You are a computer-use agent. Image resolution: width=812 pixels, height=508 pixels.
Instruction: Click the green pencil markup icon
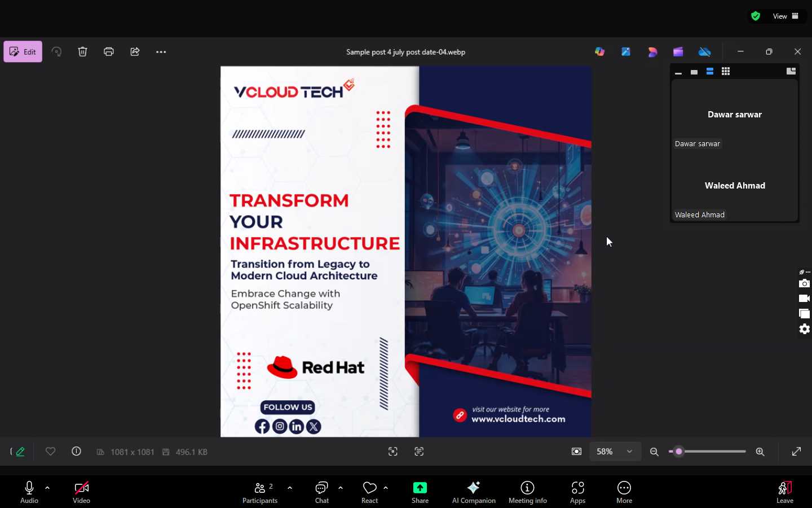pos(20,452)
